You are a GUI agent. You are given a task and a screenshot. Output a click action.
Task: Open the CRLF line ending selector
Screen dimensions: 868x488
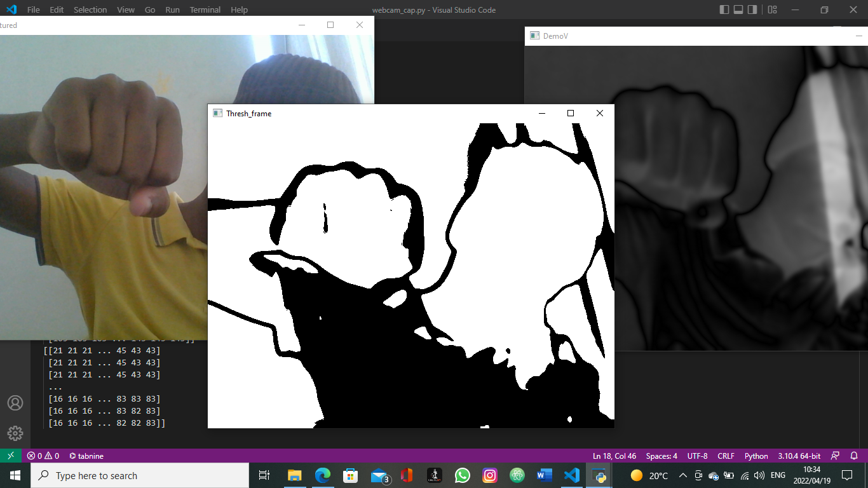pos(726,456)
